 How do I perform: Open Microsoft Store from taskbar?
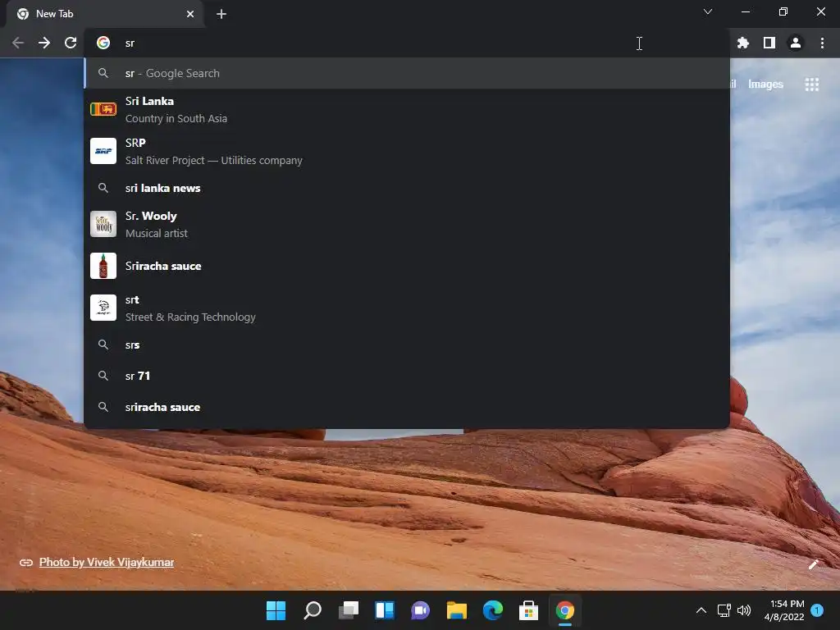(x=529, y=610)
